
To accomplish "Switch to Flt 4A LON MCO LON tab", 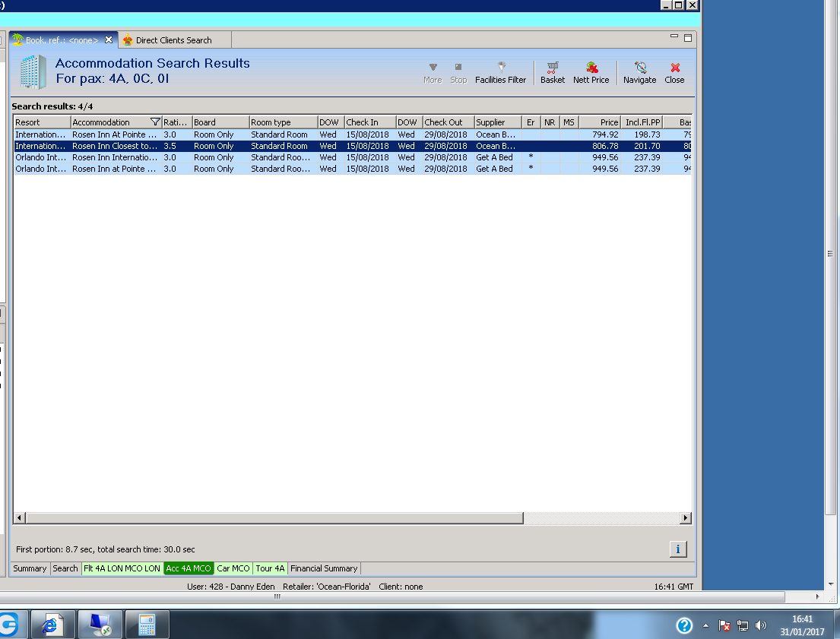I will click(x=122, y=568).
